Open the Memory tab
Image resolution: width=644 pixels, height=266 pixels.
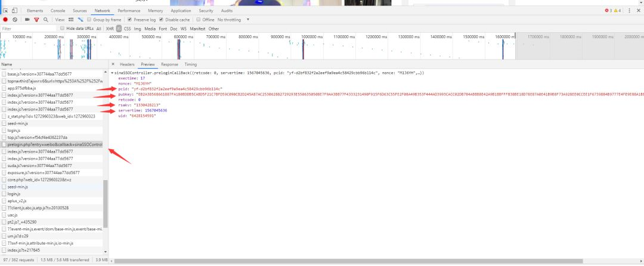tap(155, 11)
